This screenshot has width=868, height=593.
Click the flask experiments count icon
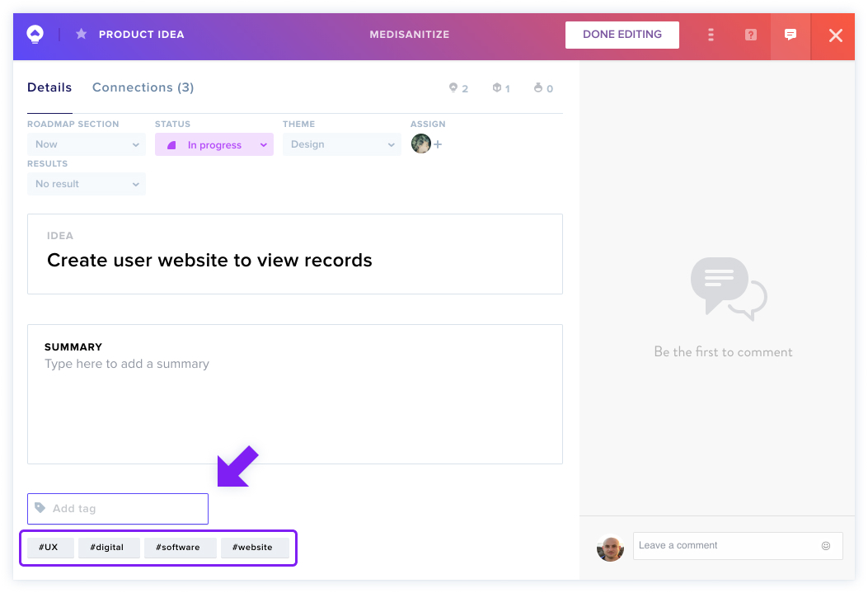point(538,87)
